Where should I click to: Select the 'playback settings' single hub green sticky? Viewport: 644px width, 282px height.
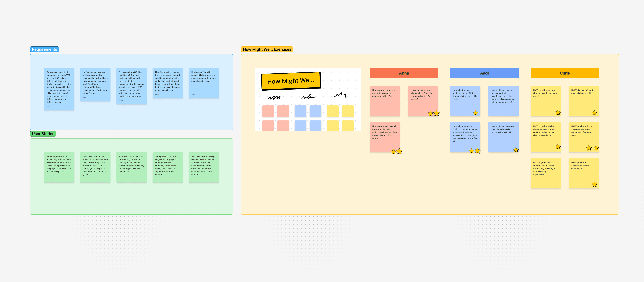[167, 167]
